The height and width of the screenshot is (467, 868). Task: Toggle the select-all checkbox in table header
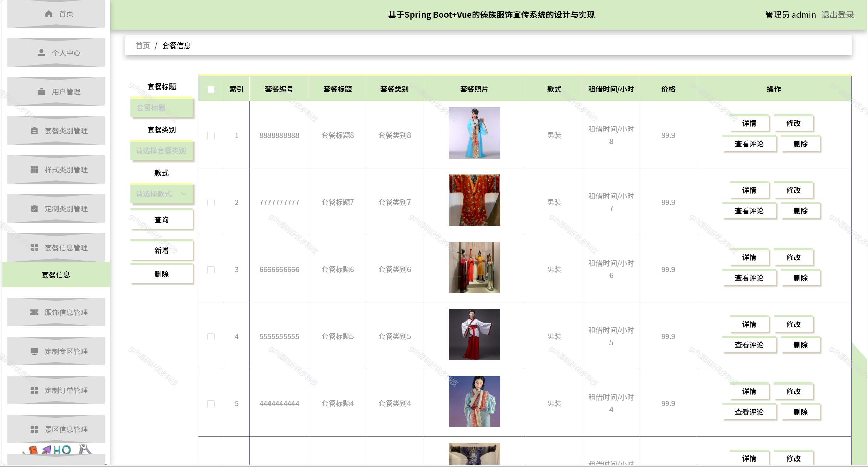coord(211,89)
